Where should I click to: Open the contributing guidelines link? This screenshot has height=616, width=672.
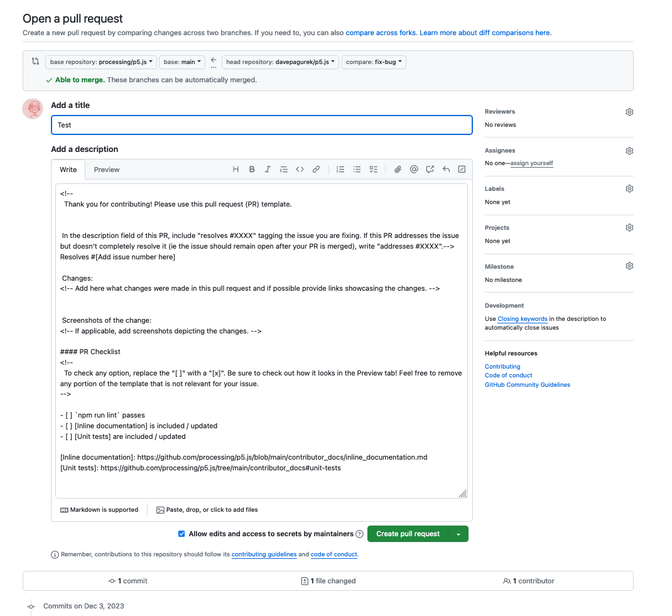(264, 554)
